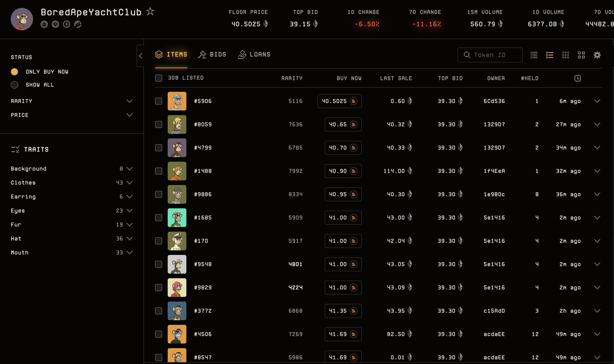Click cart icon on #9886 buy button

pos(354,194)
